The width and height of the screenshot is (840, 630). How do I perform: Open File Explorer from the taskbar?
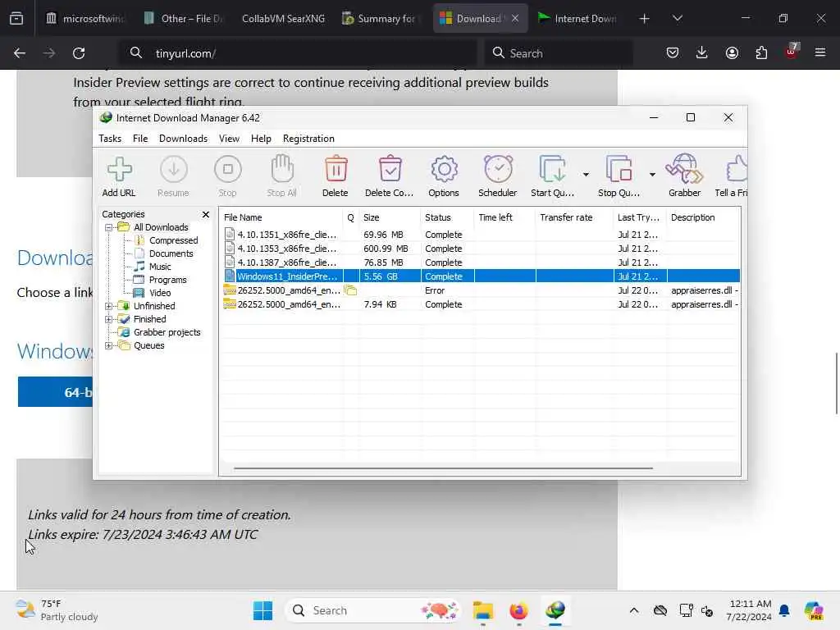pos(482,610)
